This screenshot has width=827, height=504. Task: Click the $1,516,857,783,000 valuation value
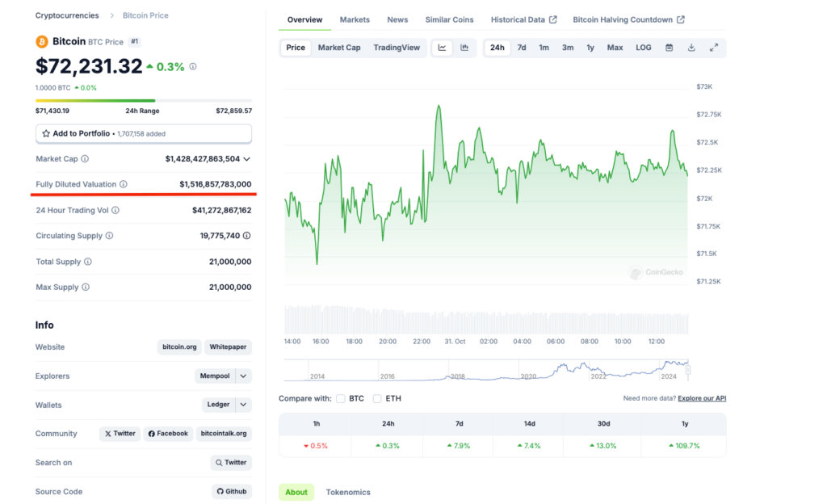(x=215, y=184)
